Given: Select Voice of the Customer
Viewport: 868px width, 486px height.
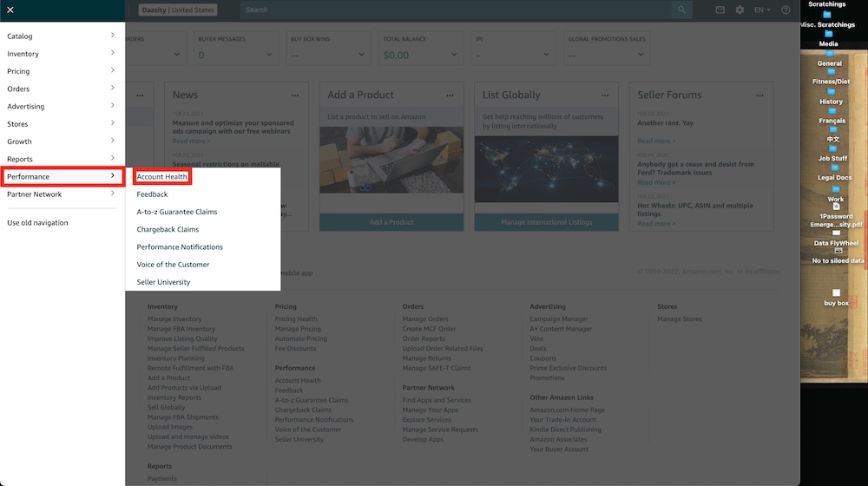Looking at the screenshot, I should pos(174,265).
